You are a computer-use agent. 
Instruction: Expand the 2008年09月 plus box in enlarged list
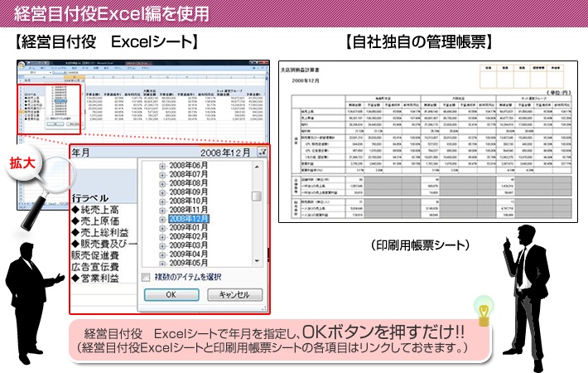(x=162, y=193)
